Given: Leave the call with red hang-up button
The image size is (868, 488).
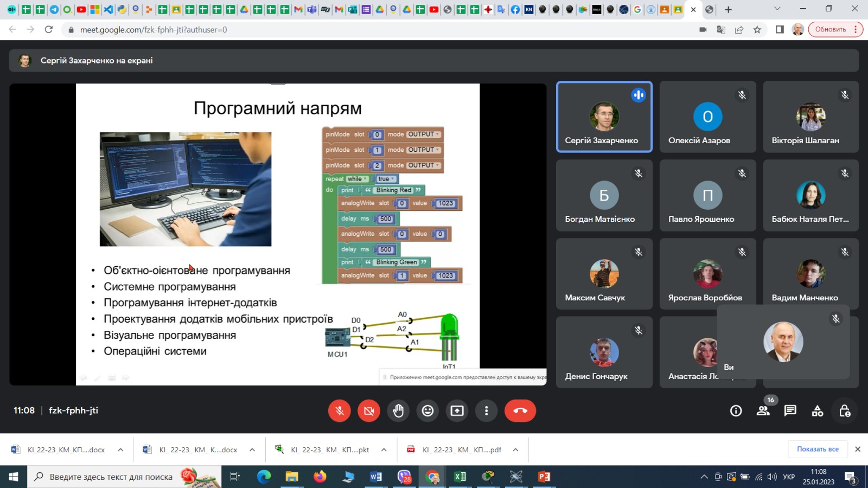Looking at the screenshot, I should pos(520,411).
